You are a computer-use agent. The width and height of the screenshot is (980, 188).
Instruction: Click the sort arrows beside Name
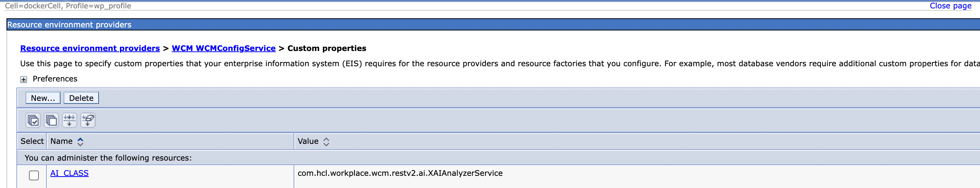[80, 142]
